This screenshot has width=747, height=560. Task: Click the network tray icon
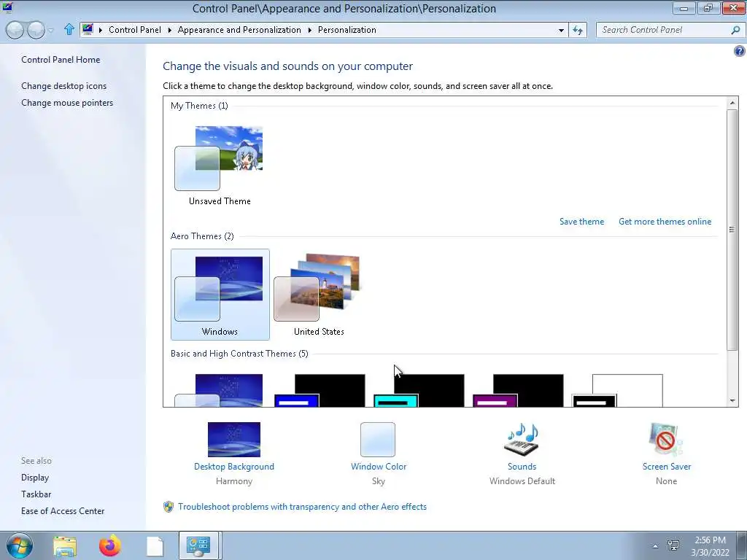pos(673,545)
